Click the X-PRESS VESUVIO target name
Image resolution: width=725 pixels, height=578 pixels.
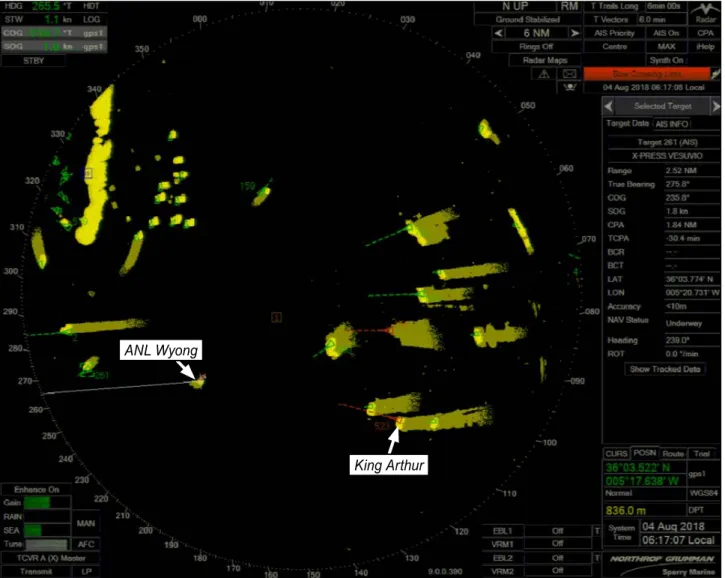pyautogui.click(x=667, y=156)
